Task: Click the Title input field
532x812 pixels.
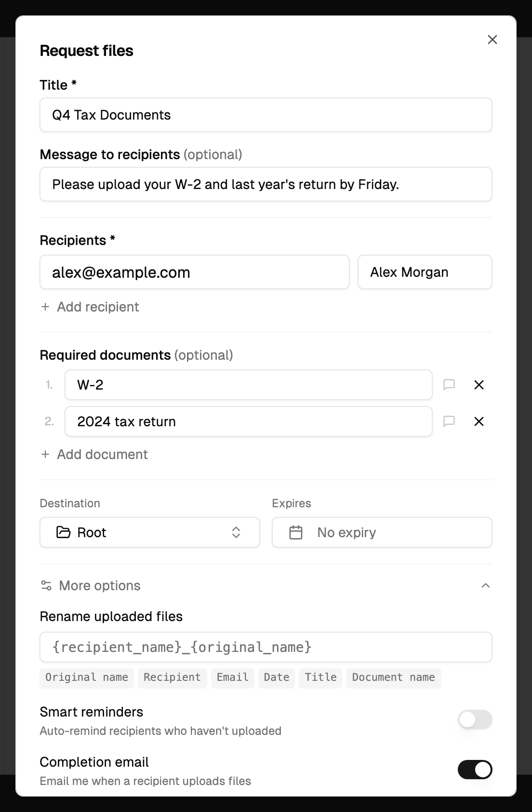Action: point(266,115)
